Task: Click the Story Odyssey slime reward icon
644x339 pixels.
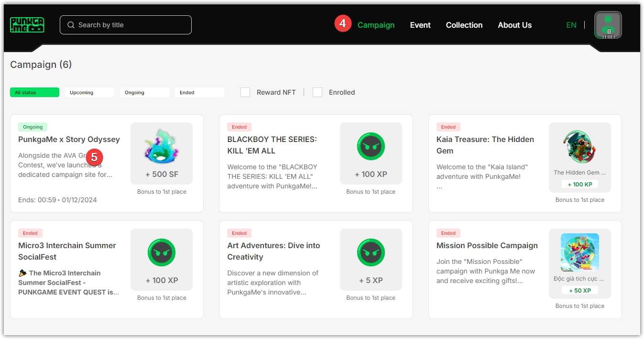Action: click(161, 147)
